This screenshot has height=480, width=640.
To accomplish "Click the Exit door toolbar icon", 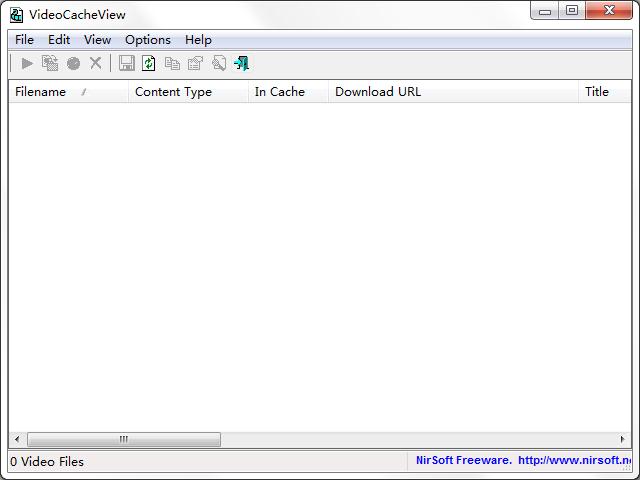I will (x=241, y=64).
